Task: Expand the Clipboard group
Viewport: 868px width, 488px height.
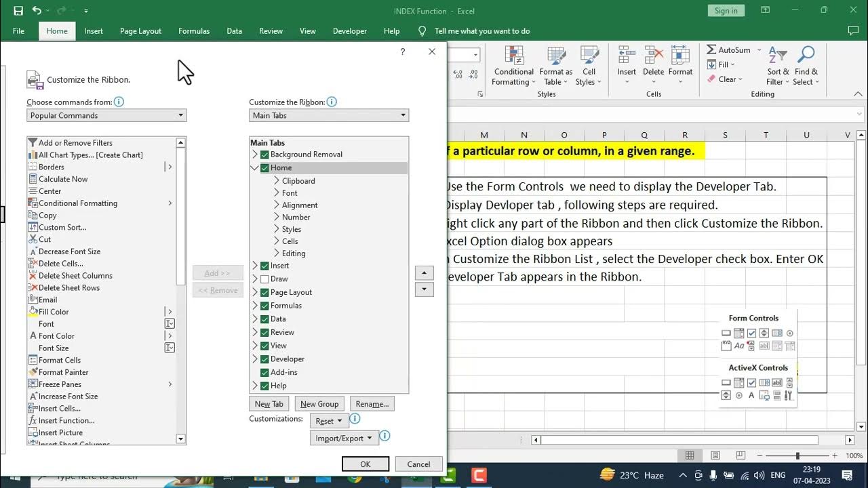Action: pos(277,181)
